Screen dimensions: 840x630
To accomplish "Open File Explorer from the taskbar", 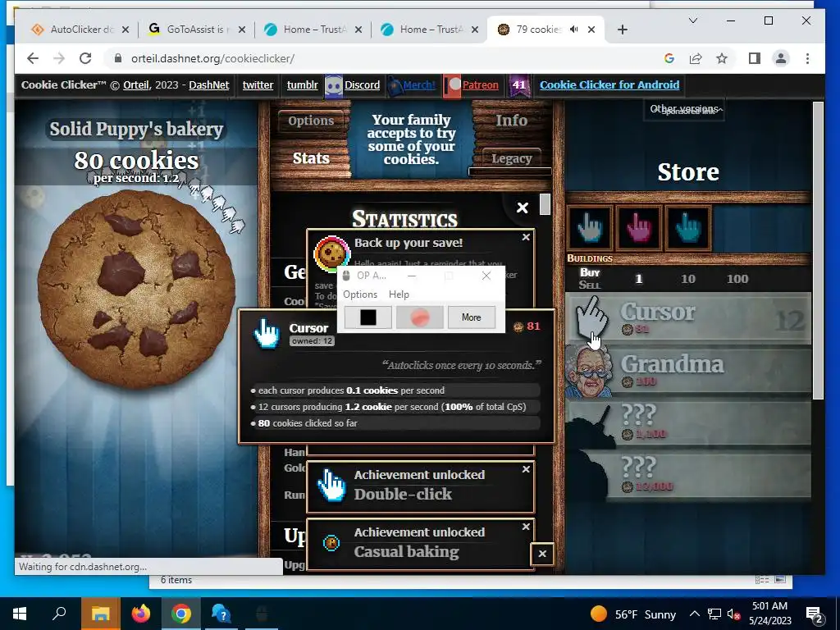I will [101, 614].
